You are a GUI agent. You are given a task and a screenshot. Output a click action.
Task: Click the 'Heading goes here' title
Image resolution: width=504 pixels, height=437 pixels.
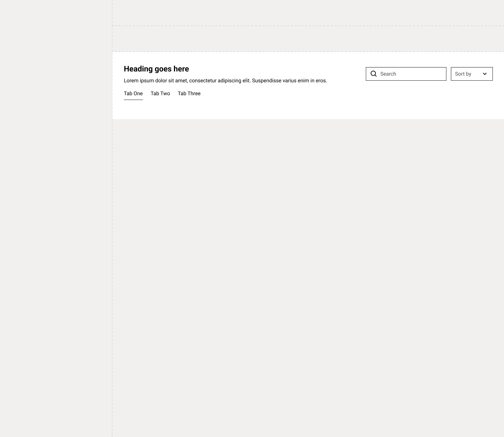[x=156, y=69]
